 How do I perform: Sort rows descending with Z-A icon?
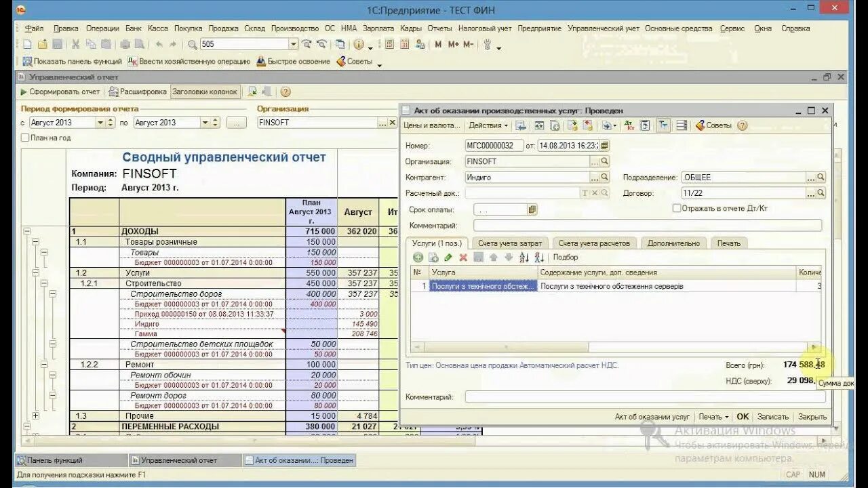539,258
